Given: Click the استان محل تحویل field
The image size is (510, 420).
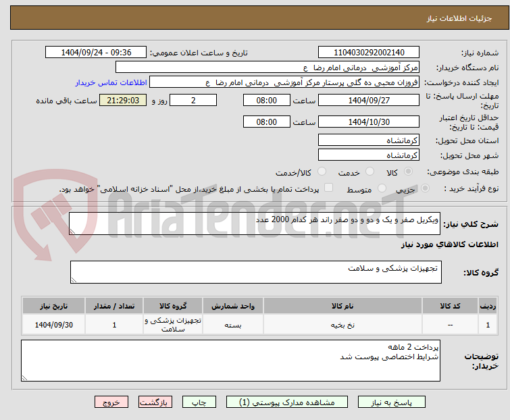Looking at the screenshot, I should coord(369,140).
